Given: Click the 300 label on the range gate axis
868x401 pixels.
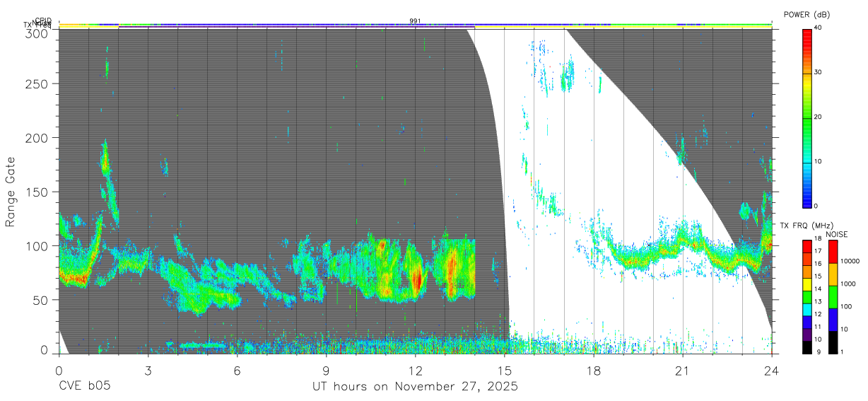Looking at the screenshot, I should pyautogui.click(x=37, y=33).
